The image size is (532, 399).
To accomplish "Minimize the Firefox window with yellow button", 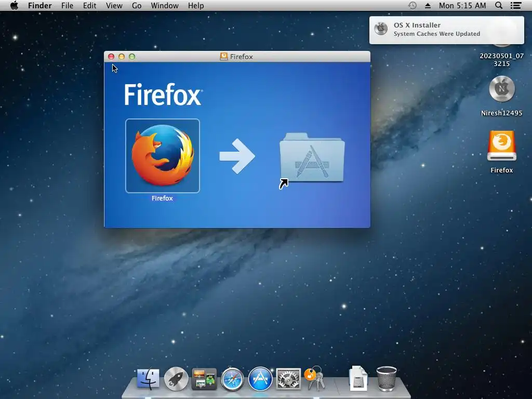I will pos(122,57).
